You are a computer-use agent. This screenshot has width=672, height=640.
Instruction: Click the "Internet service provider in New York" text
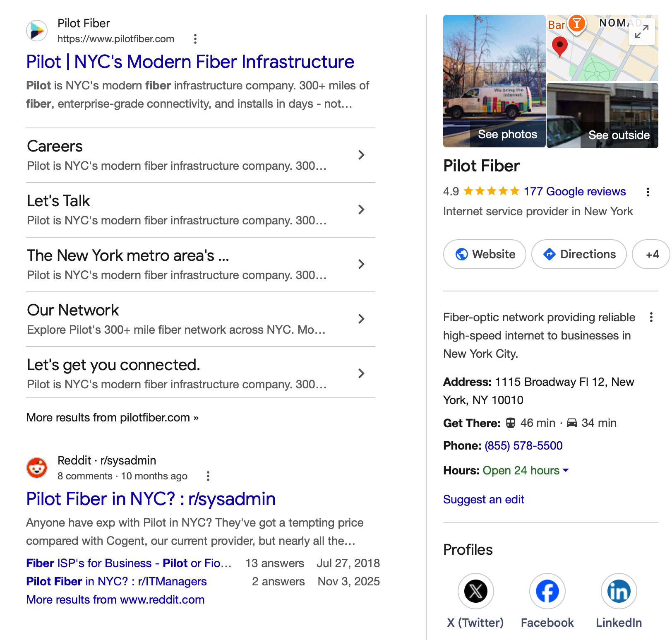538,211
